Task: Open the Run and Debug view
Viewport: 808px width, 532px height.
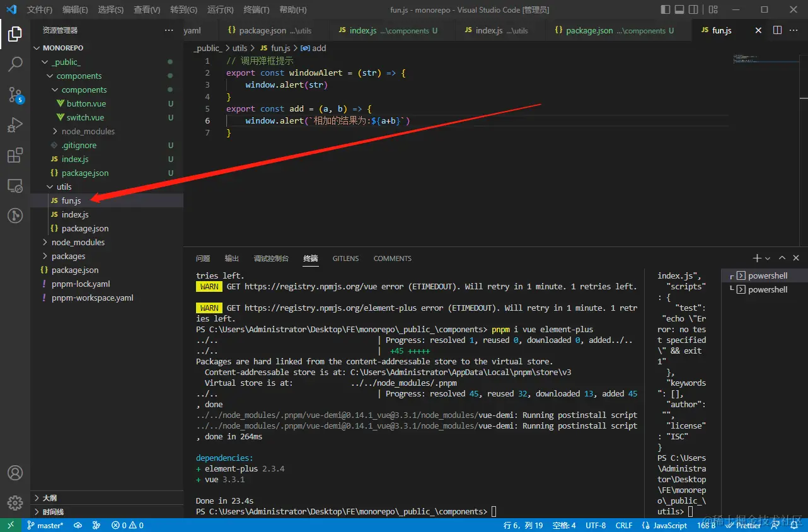Action: coord(15,125)
